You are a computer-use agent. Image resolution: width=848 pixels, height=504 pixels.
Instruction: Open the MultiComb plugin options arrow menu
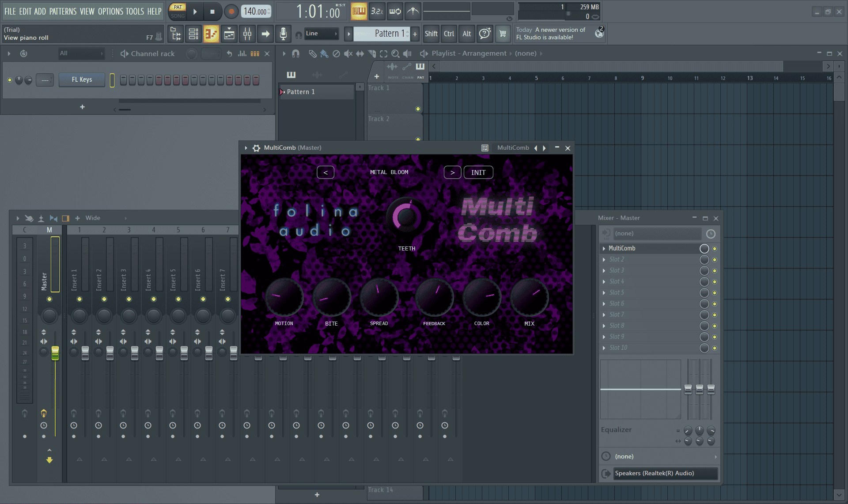click(x=246, y=148)
